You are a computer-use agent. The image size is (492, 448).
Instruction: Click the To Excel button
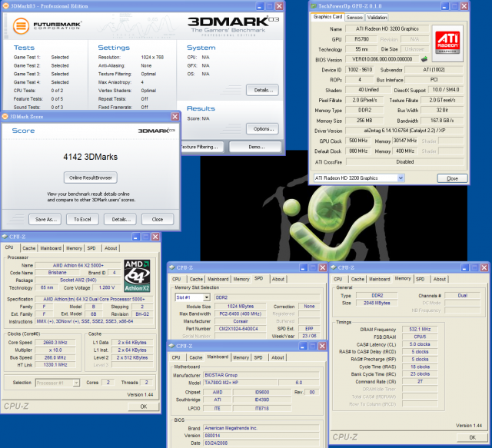(x=82, y=219)
